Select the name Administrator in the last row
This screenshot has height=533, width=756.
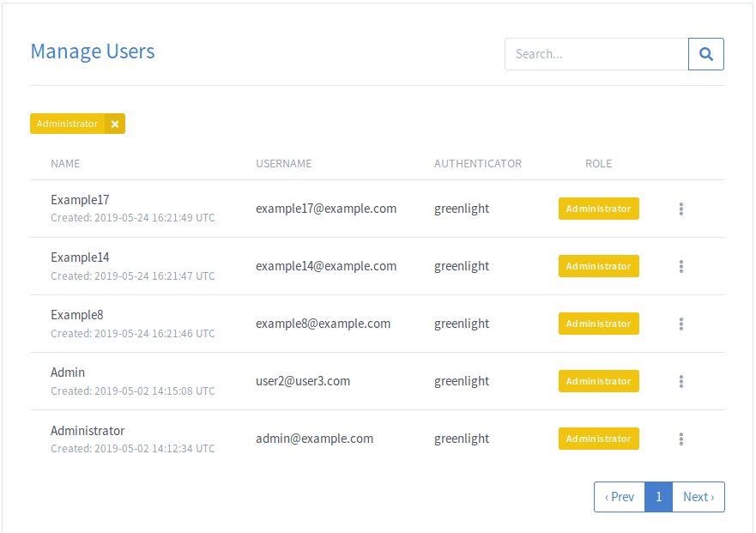[88, 430]
